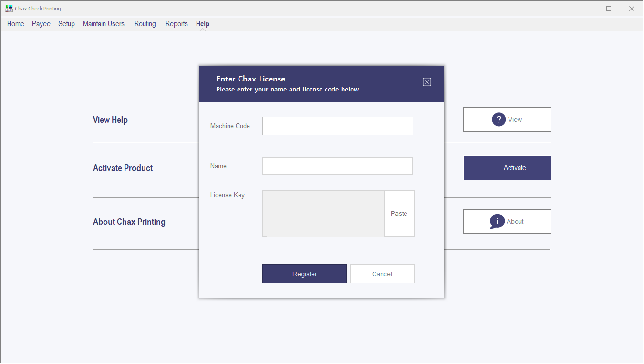644x364 pixels.
Task: Click the Chax Check Printing title bar icon
Action: [x=9, y=9]
